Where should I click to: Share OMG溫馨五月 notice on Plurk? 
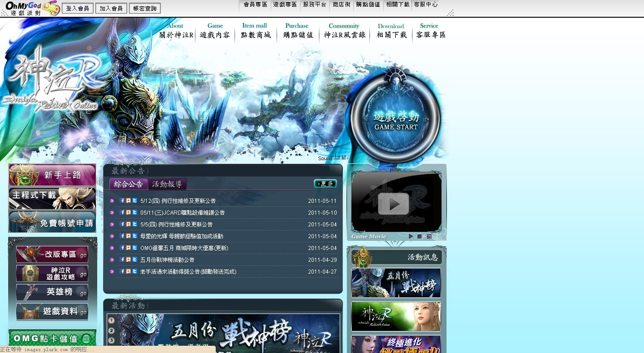pyautogui.click(x=129, y=248)
